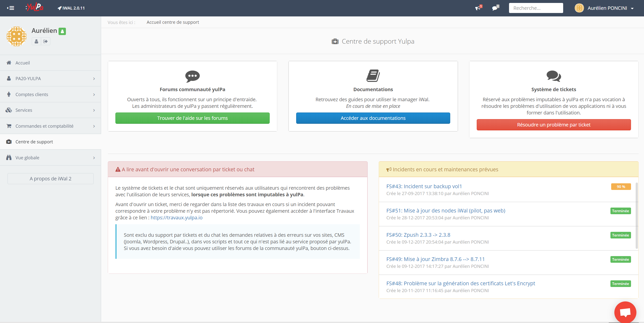Click the cubes icon next to Services

[x=9, y=110]
